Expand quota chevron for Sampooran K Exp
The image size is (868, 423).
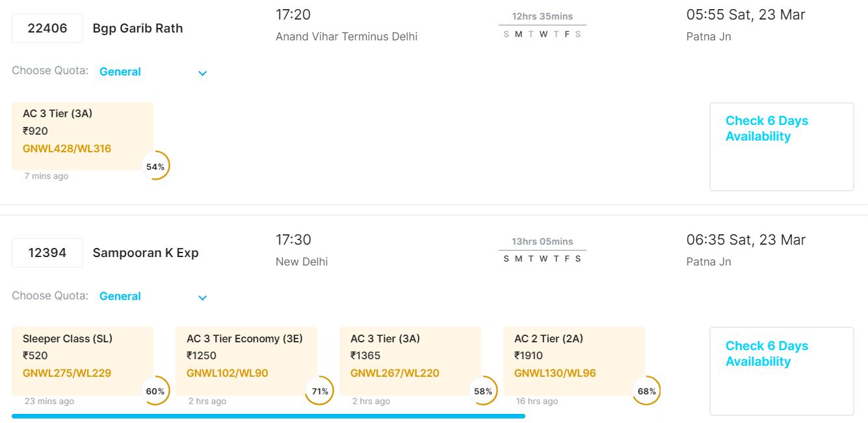tap(202, 297)
